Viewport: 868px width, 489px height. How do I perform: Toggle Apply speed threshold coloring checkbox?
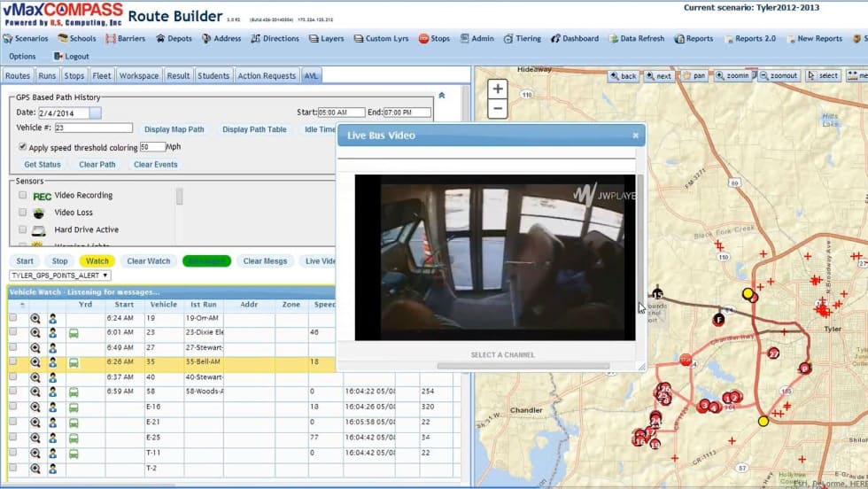coord(23,147)
